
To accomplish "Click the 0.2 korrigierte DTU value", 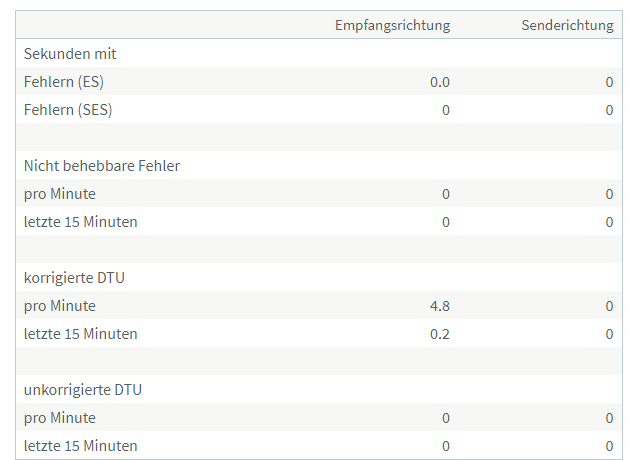I will coord(440,334).
